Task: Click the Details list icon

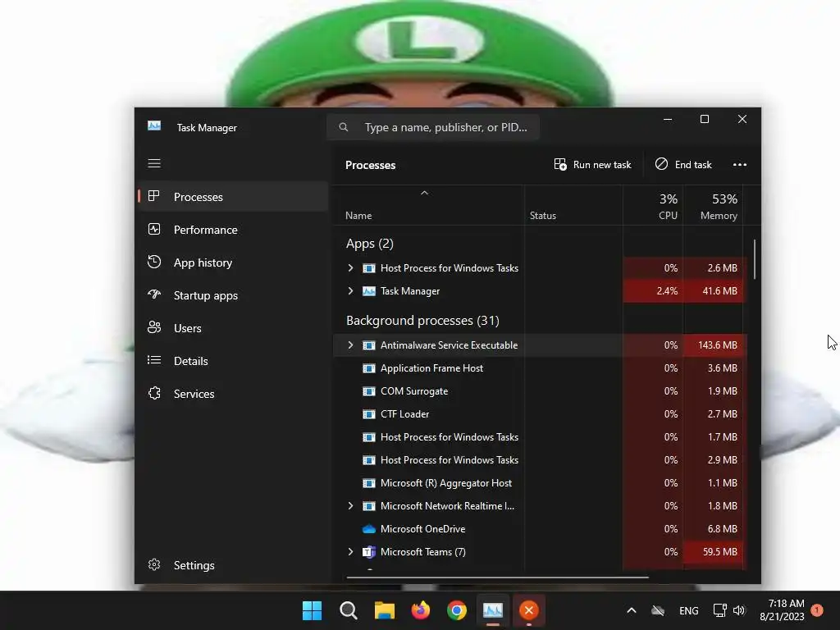Action: [153, 360]
